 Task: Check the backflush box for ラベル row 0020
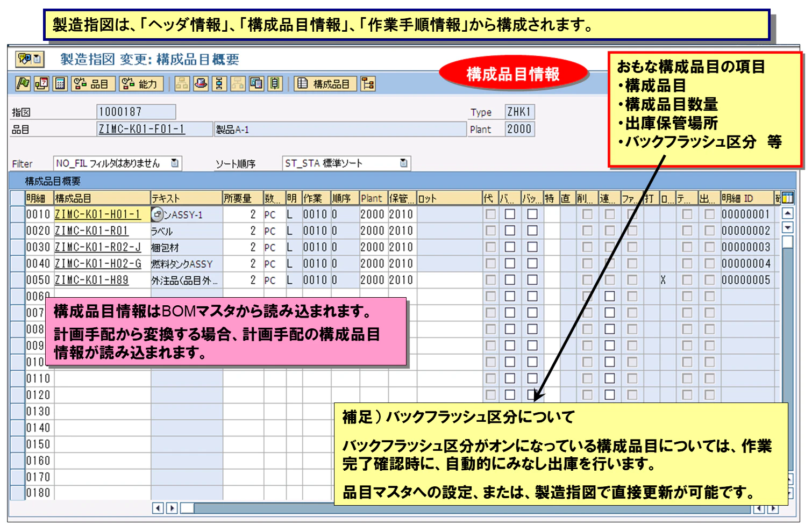532,231
